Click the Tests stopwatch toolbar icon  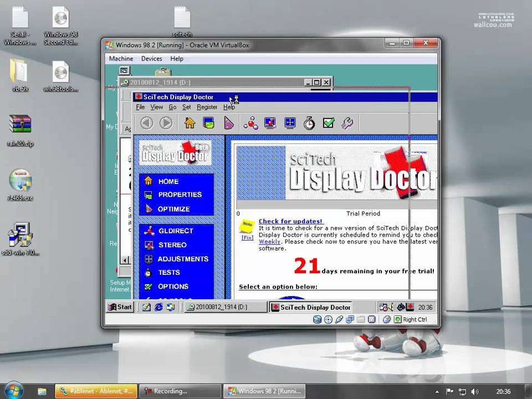coord(309,123)
